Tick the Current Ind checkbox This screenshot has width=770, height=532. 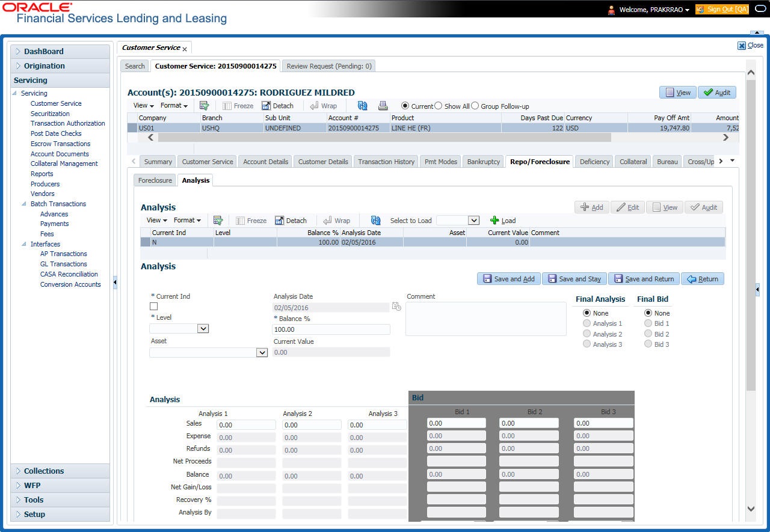(153, 307)
